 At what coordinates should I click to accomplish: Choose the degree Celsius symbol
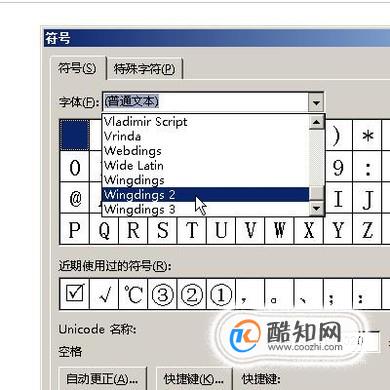click(x=133, y=294)
